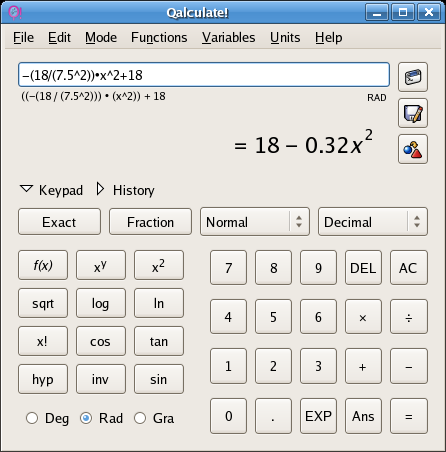446x452 pixels.
Task: Open the Functions menu
Action: [159, 38]
